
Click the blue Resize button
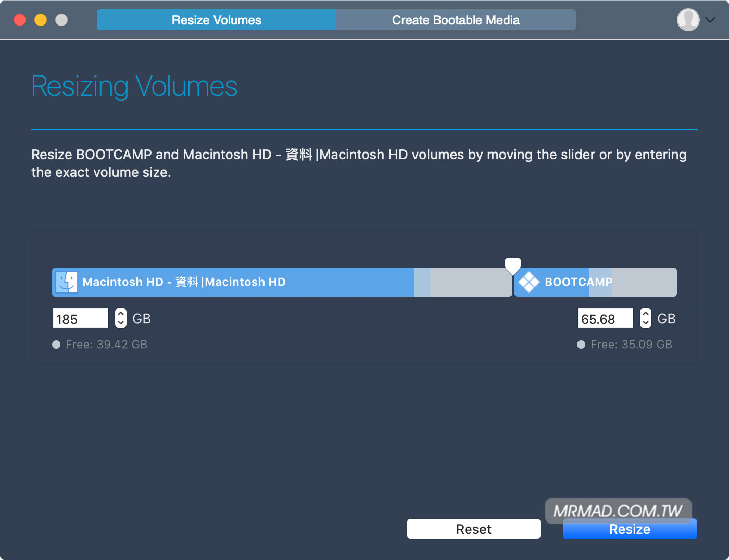pos(630,529)
